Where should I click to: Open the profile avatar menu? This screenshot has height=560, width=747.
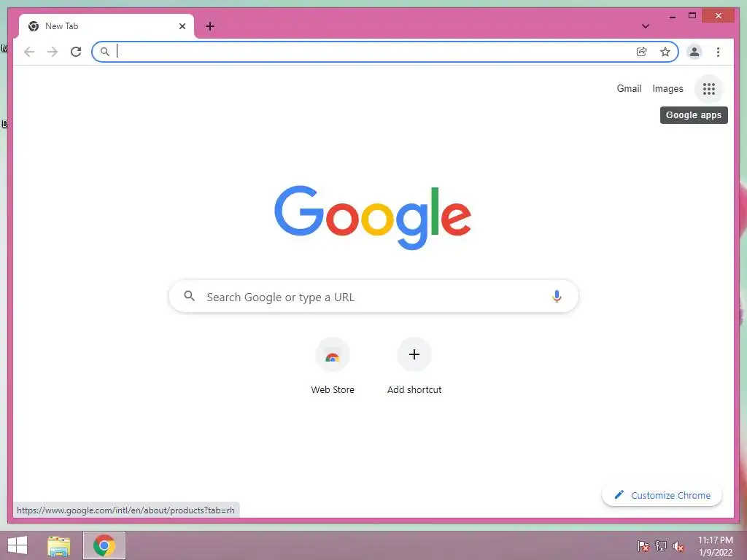point(694,52)
